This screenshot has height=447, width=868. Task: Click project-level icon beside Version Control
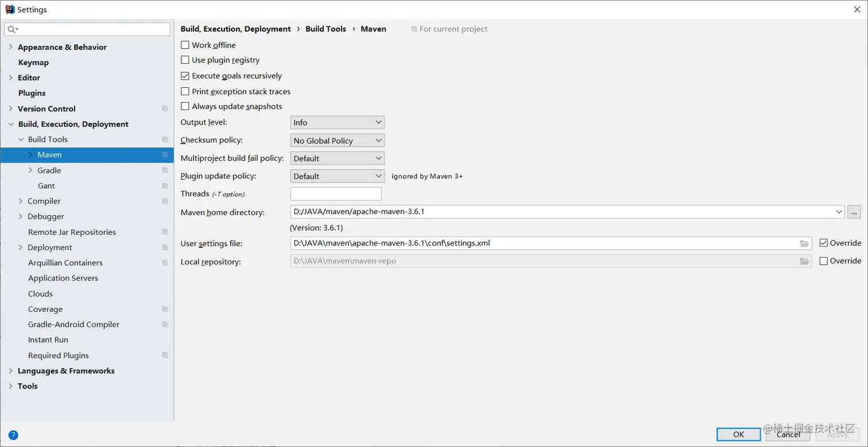click(x=165, y=108)
